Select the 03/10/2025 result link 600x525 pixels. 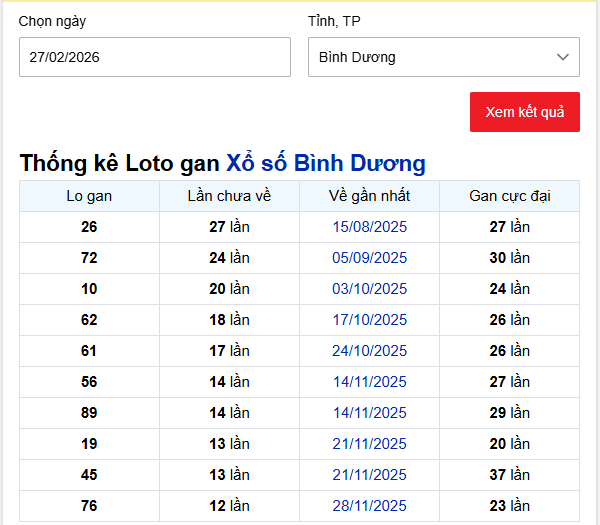(x=369, y=289)
